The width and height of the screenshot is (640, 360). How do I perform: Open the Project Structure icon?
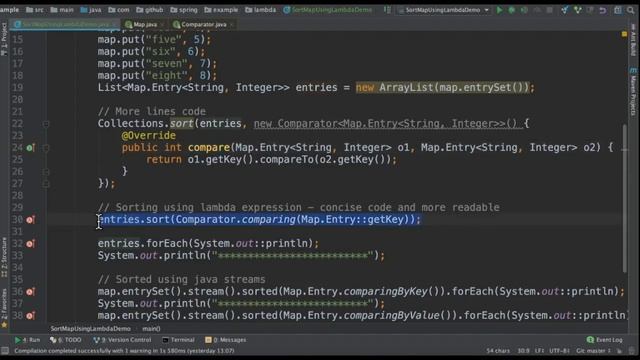point(618,10)
